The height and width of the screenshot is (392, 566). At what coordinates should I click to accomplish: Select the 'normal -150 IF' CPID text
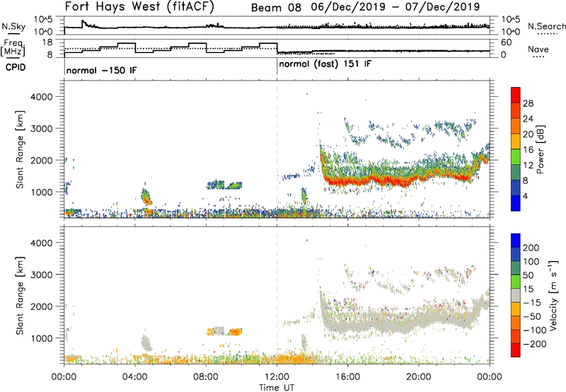click(101, 70)
